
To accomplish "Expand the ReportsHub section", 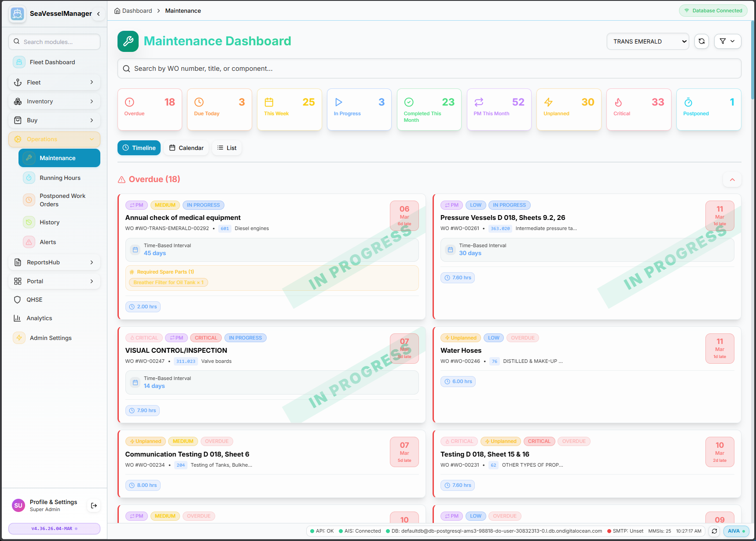I will (x=54, y=262).
